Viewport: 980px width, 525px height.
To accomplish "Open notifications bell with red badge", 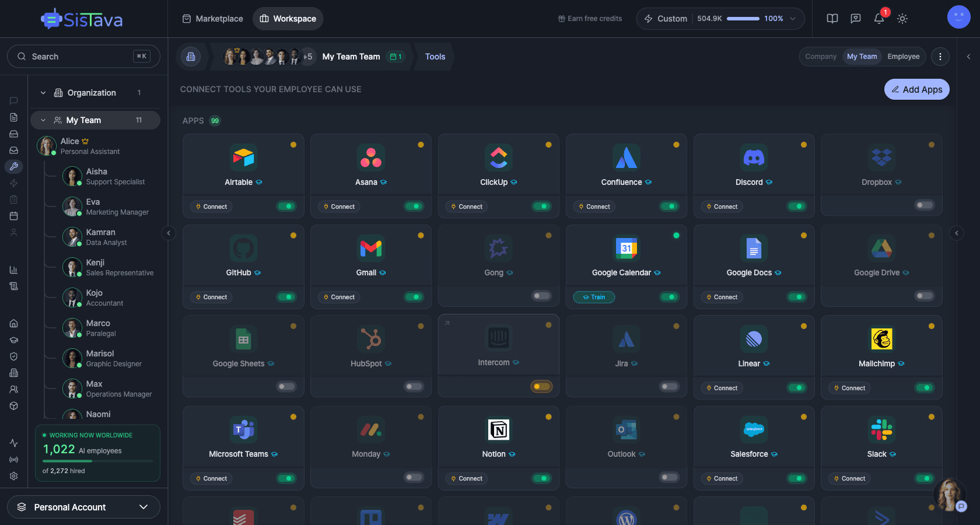I will coord(879,19).
